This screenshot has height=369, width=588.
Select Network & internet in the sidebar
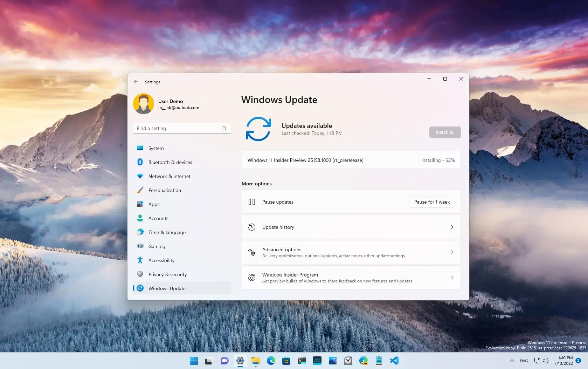pyautogui.click(x=182, y=176)
